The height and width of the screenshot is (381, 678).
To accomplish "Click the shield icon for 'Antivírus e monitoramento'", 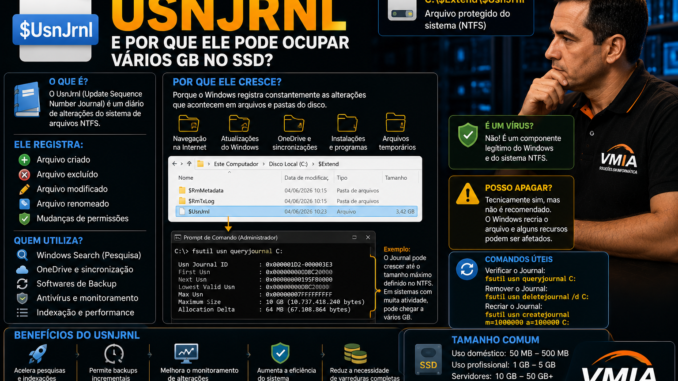I will pyautogui.click(x=22, y=298).
